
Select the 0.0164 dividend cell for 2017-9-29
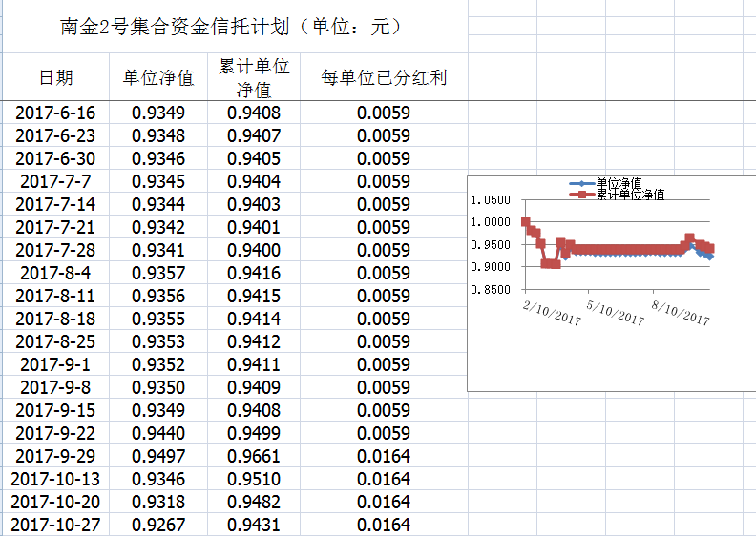pos(384,457)
